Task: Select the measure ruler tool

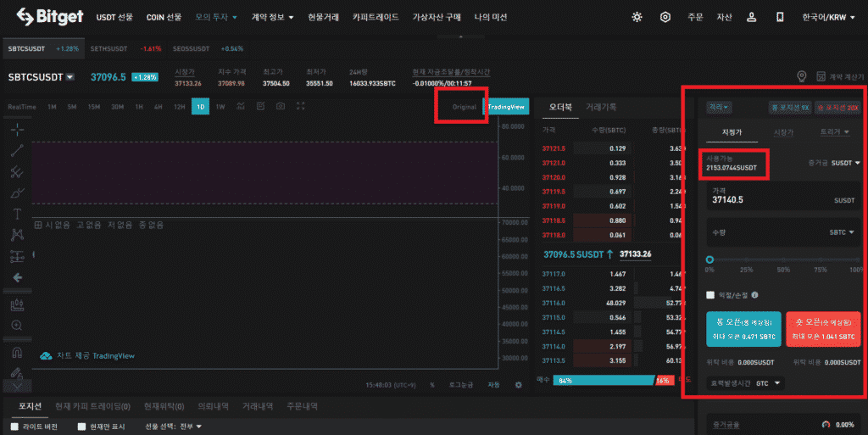Action: (17, 304)
